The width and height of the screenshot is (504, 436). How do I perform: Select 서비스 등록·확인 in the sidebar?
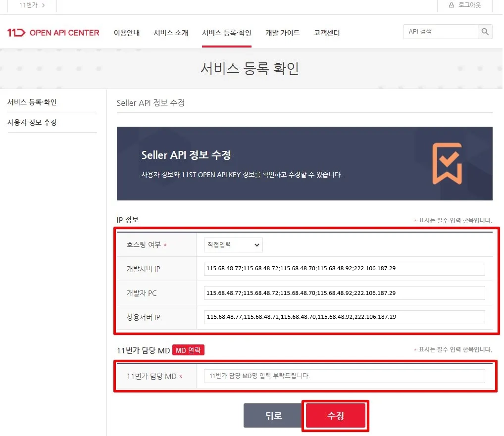pyautogui.click(x=32, y=102)
